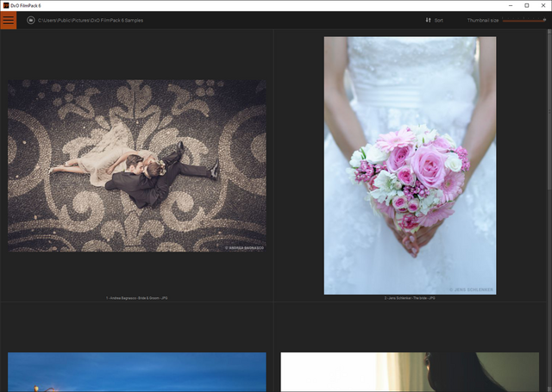Minimize the DxO FilmPack window
This screenshot has height=392, width=552.
pyautogui.click(x=511, y=6)
